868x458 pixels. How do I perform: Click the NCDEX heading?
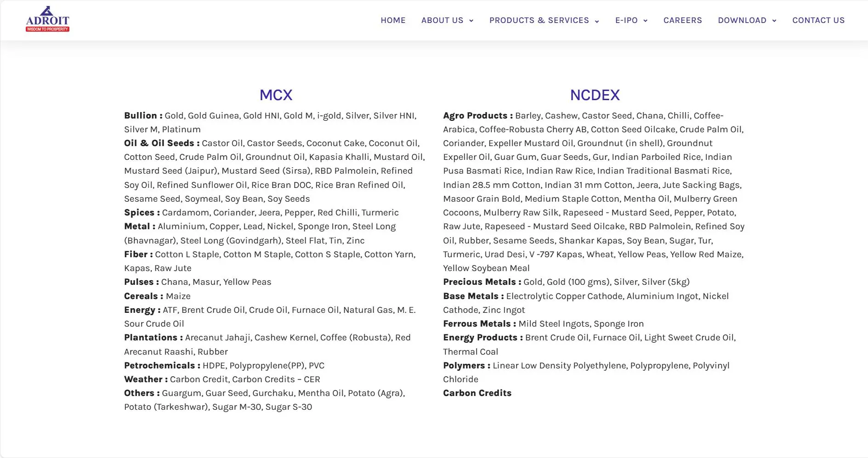tap(595, 95)
